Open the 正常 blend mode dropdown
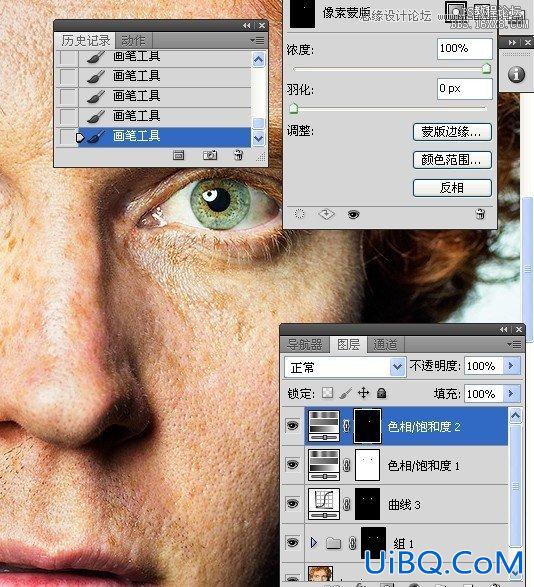 (x=345, y=367)
